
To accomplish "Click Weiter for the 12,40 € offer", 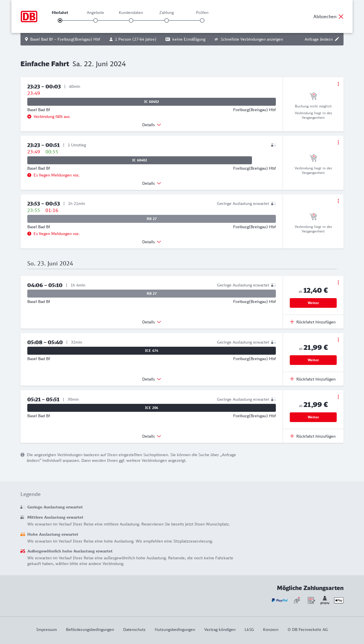I will tap(313, 303).
